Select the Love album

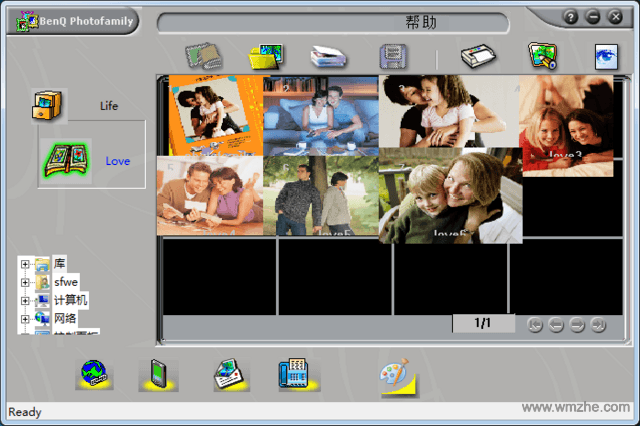click(117, 161)
